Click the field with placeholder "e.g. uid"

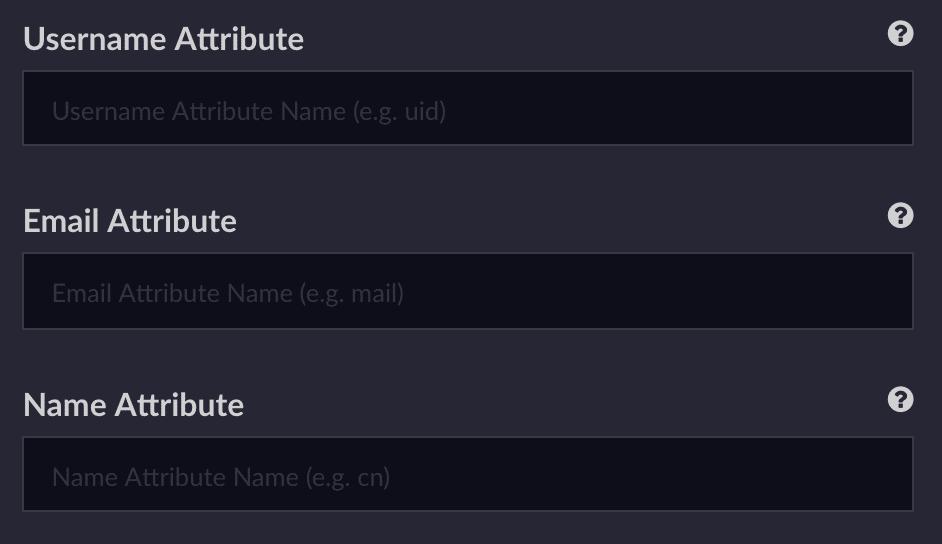point(468,109)
